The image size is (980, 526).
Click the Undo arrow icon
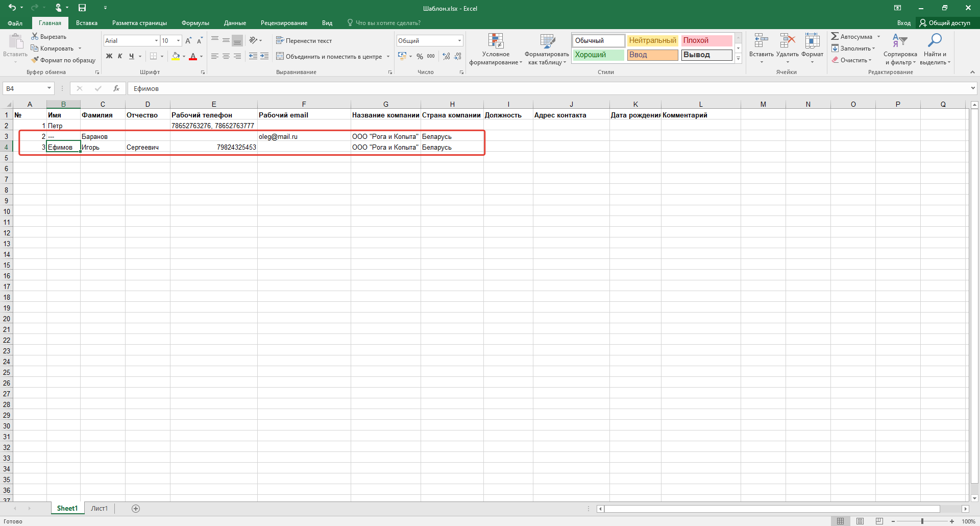[x=12, y=8]
